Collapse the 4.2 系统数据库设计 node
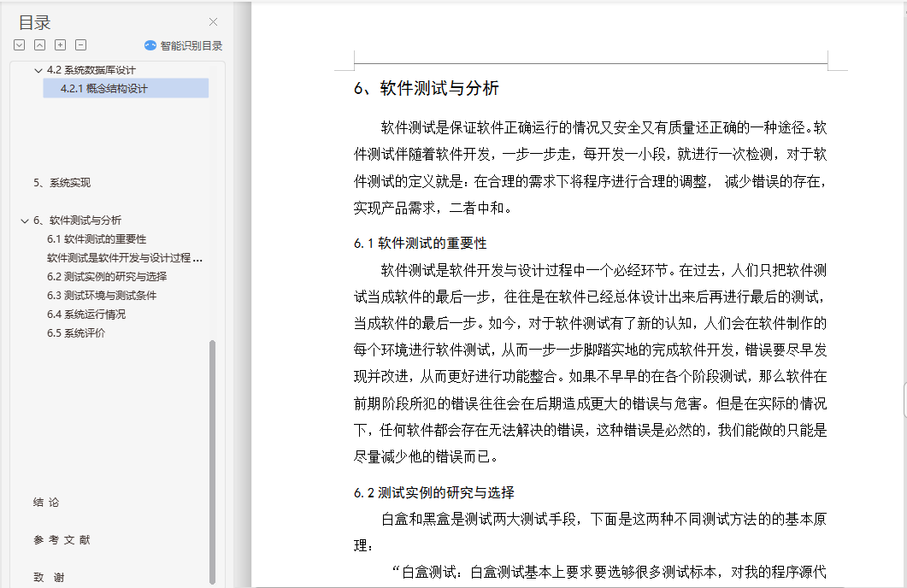Image resolution: width=907 pixels, height=588 pixels. 38,71
